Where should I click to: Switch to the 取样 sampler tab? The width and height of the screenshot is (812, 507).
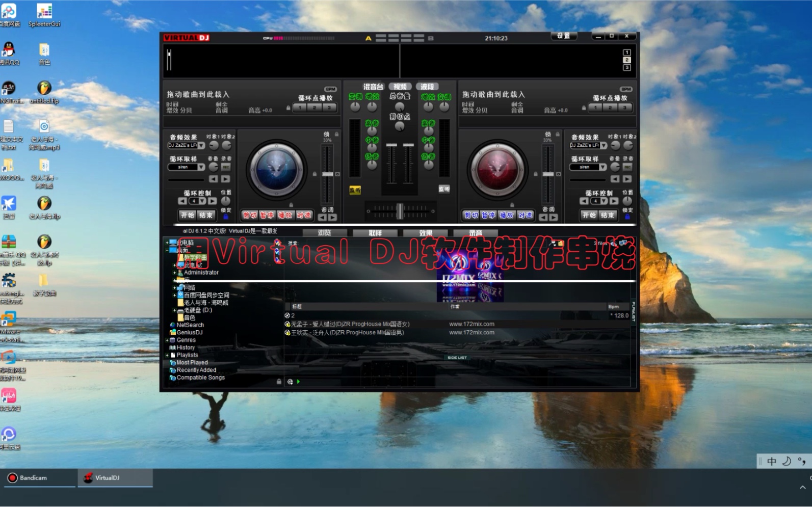click(375, 233)
